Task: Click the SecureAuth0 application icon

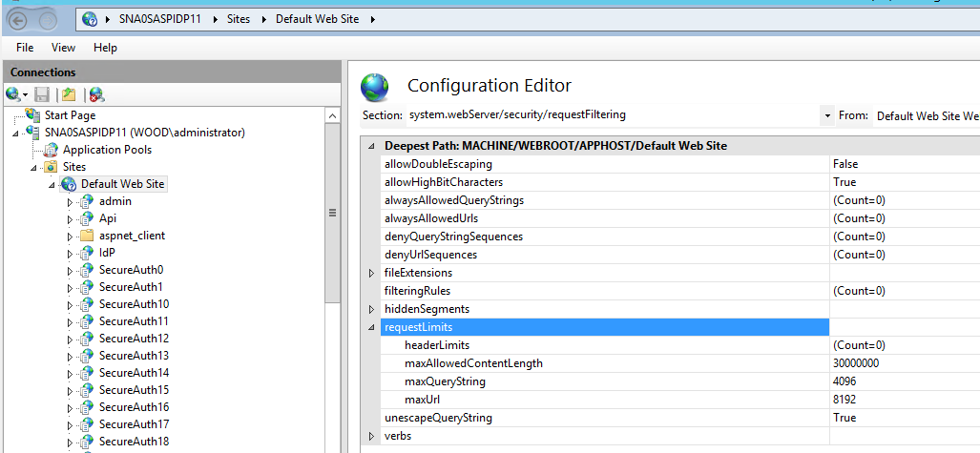Action: pos(88,270)
